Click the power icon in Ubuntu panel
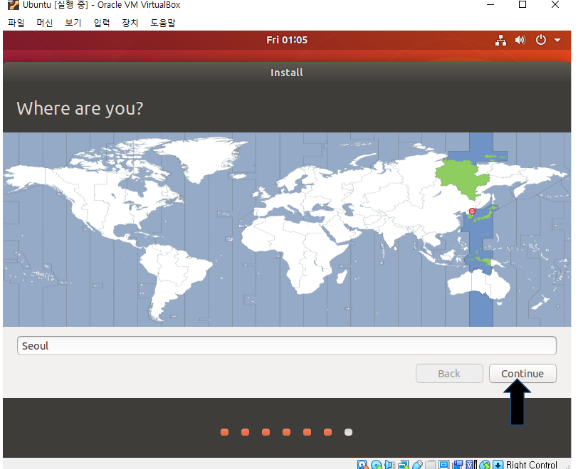This screenshot has height=469, width=578. (540, 40)
